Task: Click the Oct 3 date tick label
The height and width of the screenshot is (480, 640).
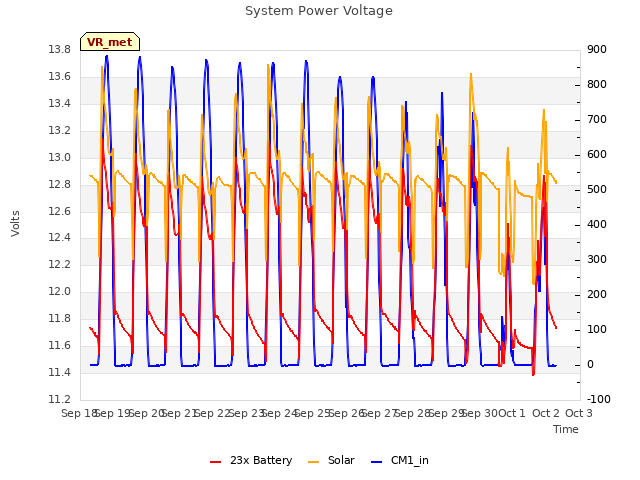Action: [x=579, y=413]
